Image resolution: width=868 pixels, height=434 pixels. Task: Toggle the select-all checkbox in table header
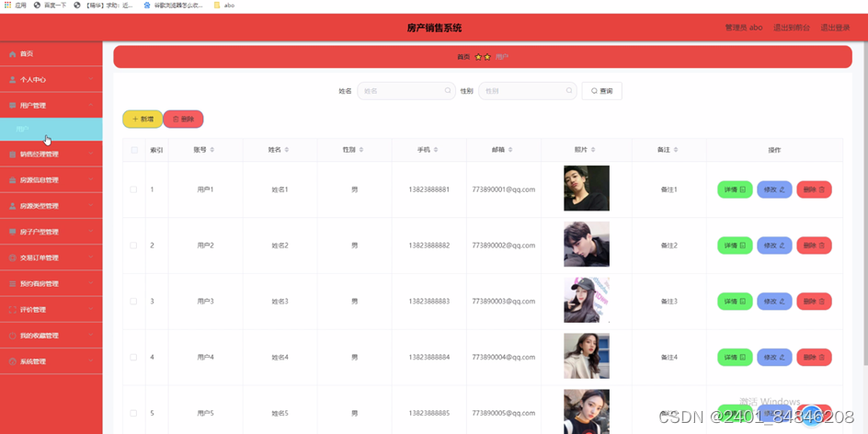[x=134, y=150]
